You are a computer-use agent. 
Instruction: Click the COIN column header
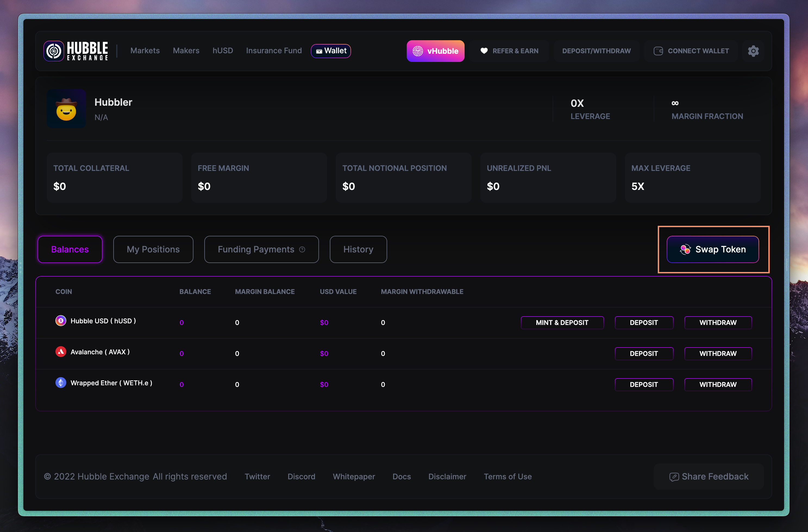(x=64, y=292)
